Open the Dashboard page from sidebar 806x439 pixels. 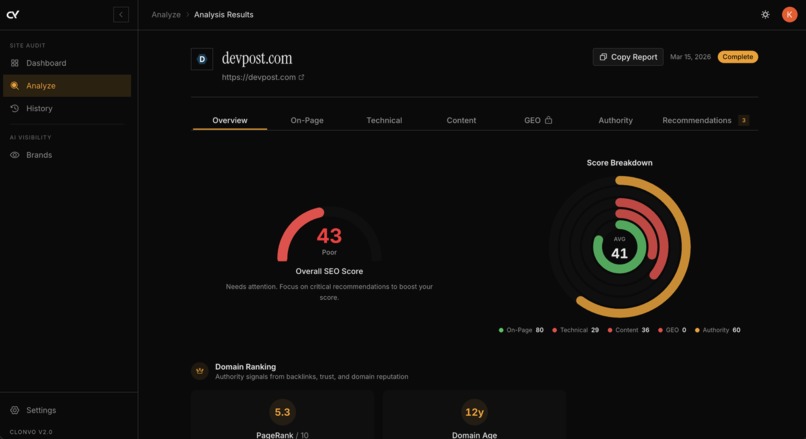tap(67, 63)
